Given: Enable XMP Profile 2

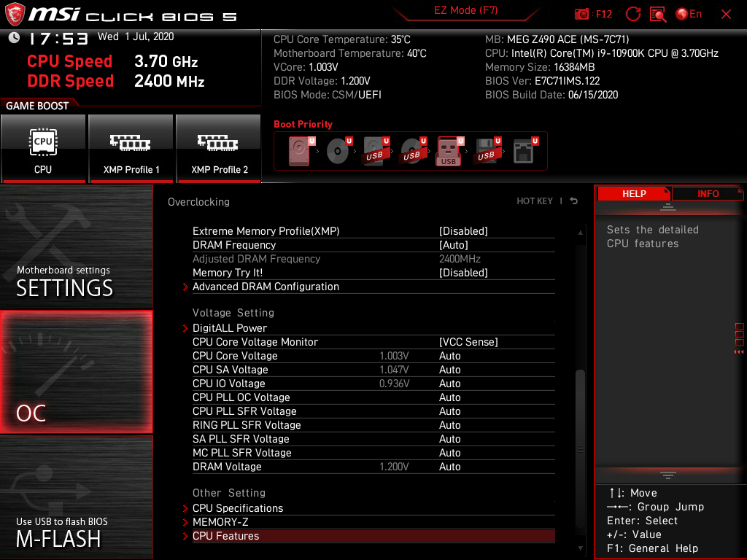Looking at the screenshot, I should coord(219,148).
